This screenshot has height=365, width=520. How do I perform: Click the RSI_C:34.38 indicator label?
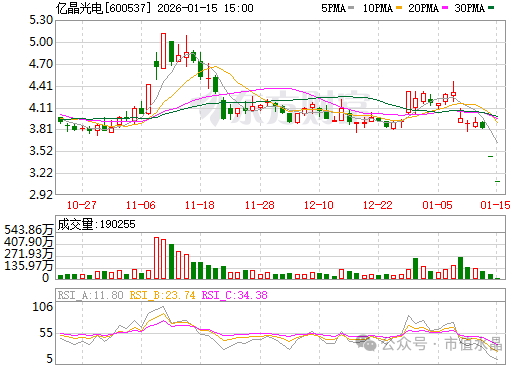235,295
